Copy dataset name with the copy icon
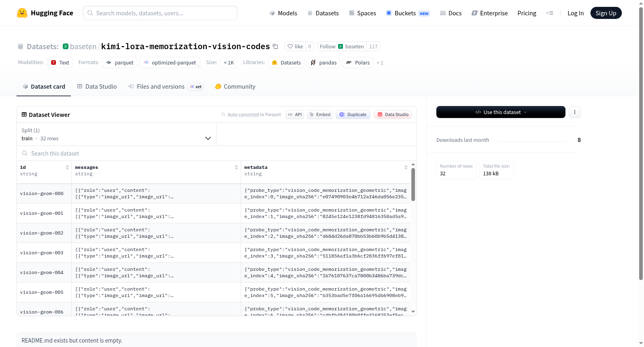 click(x=275, y=46)
